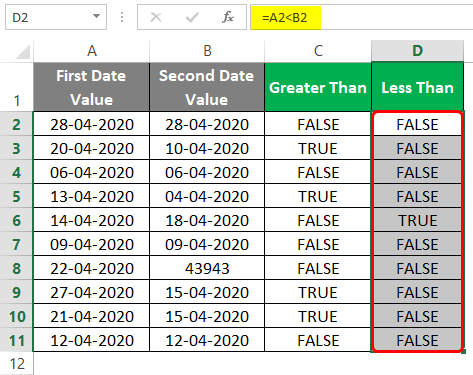473x375 pixels.
Task: Select cell A5 with 13-04-2020
Action: click(x=92, y=196)
